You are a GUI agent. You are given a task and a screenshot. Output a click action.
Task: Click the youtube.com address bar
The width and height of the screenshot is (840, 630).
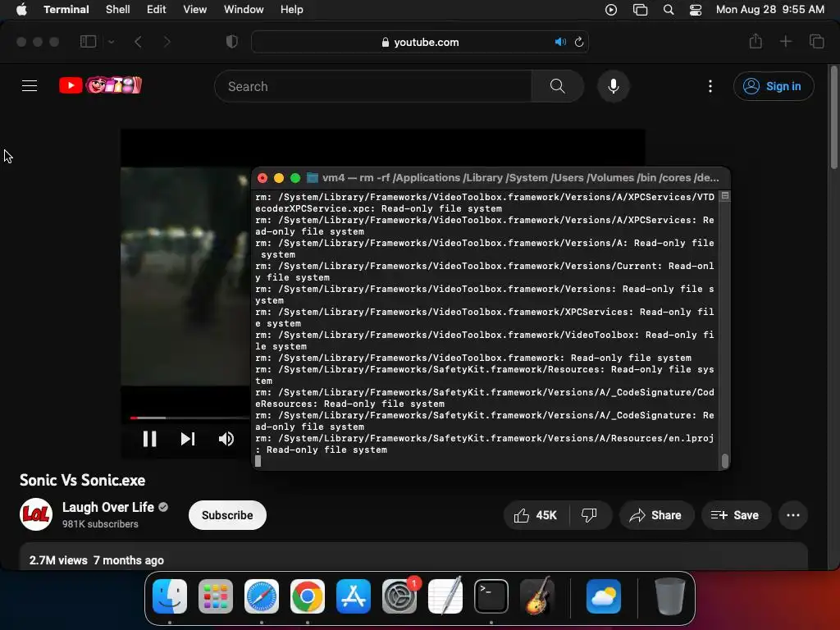pos(419,42)
